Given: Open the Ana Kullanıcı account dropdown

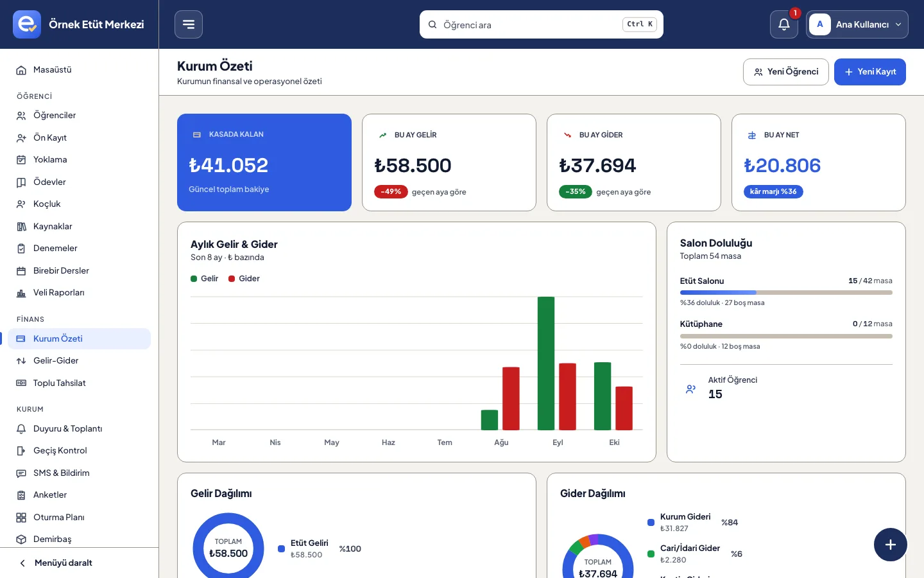Looking at the screenshot, I should click(x=857, y=24).
